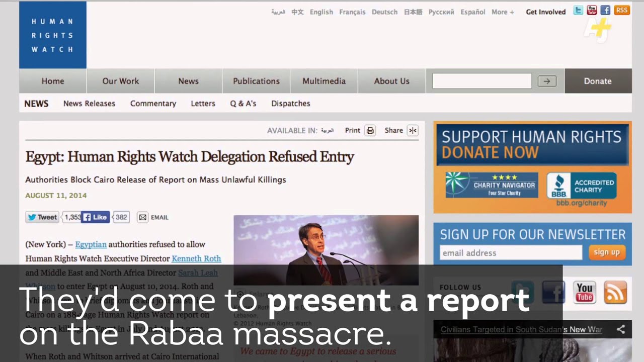Click the Tweet button
Image resolution: width=644 pixels, height=362 pixels.
click(x=42, y=217)
